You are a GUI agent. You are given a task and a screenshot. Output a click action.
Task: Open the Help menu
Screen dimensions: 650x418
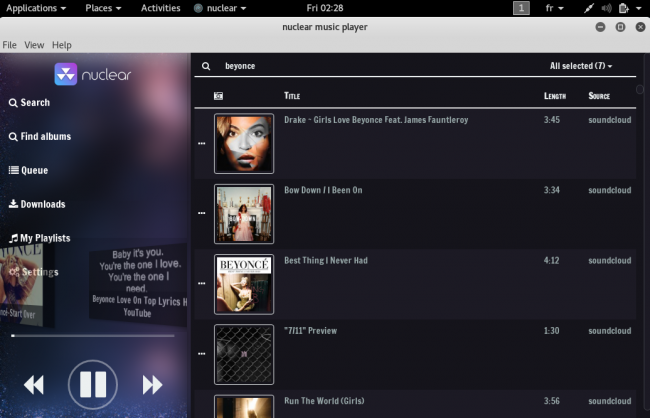(x=62, y=45)
